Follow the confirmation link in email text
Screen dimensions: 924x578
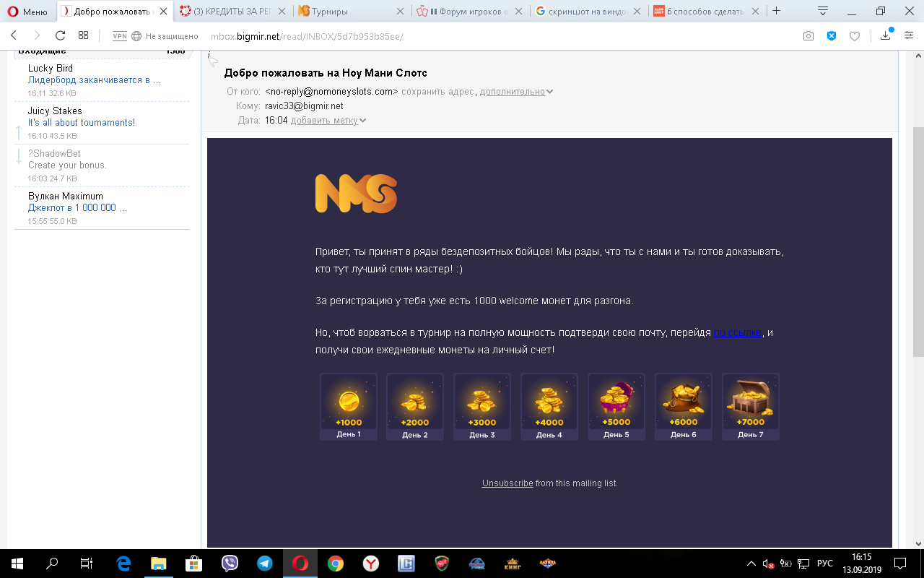(738, 333)
